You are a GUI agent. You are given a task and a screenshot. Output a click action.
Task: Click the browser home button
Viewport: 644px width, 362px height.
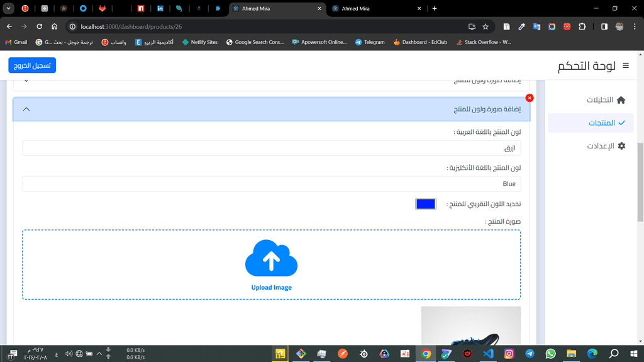pyautogui.click(x=54, y=26)
